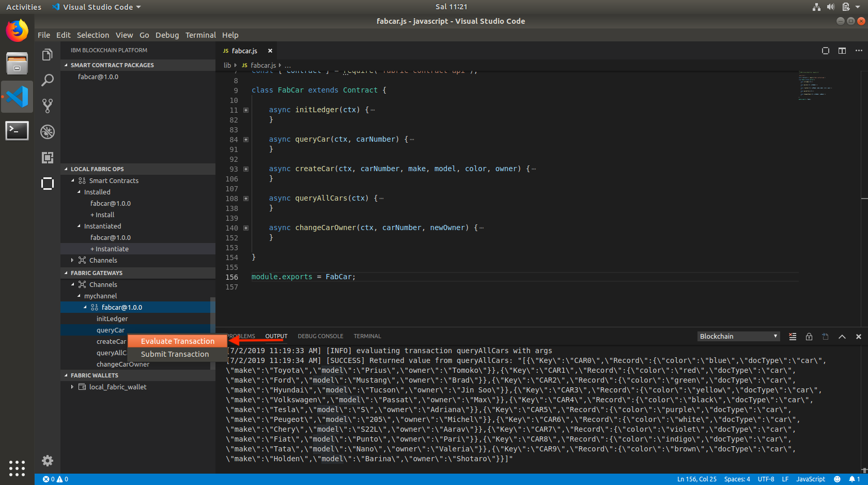Click the feedback smiley in status bar
This screenshot has height=485, width=868.
837,479
